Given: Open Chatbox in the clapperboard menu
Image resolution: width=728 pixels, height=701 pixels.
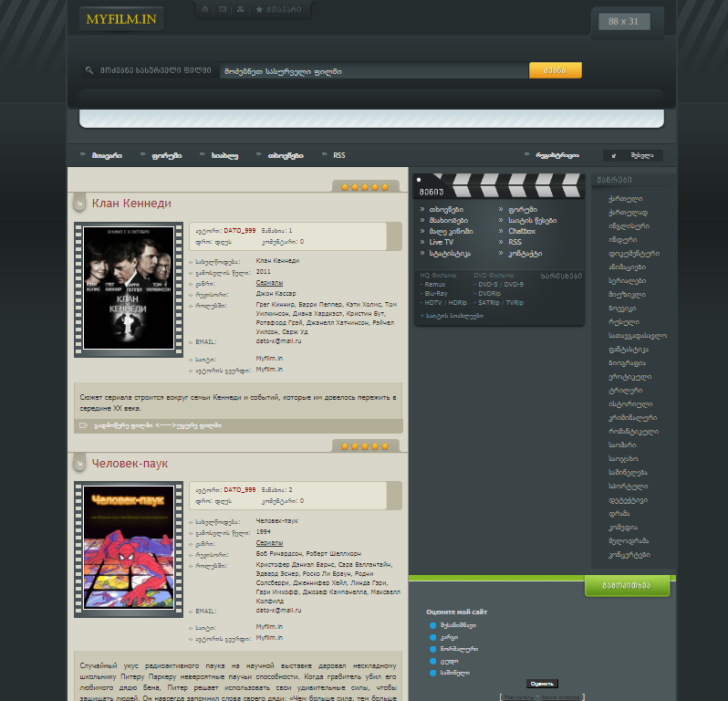Looking at the screenshot, I should pyautogui.click(x=522, y=231).
